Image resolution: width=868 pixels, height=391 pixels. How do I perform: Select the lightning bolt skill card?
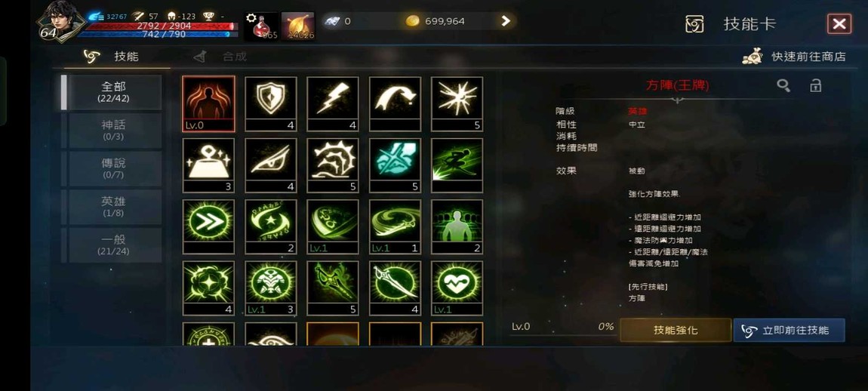click(x=333, y=103)
